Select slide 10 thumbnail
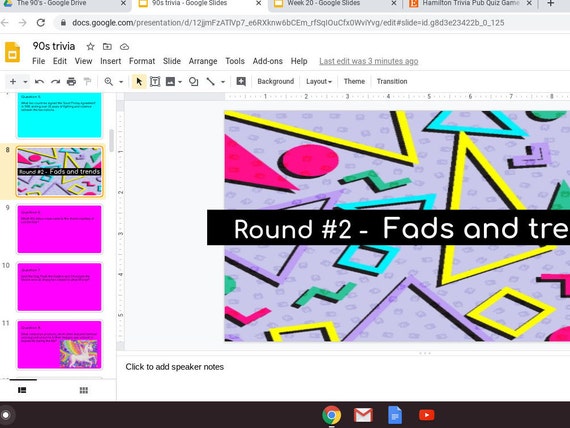This screenshot has height=428, width=570. [60, 287]
